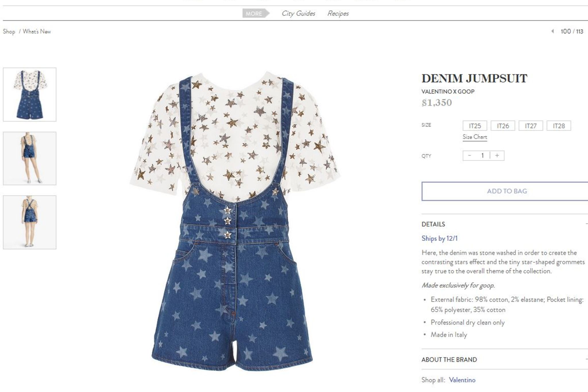Image resolution: width=588 pixels, height=392 pixels.
Task: Select size IT26
Action: [503, 126]
